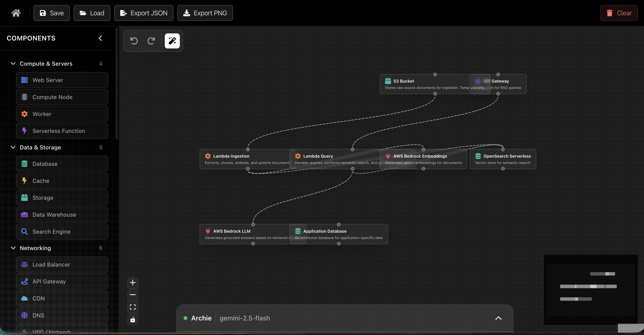The width and height of the screenshot is (644, 335).
Task: Click the fit view icon
Action: point(133,307)
